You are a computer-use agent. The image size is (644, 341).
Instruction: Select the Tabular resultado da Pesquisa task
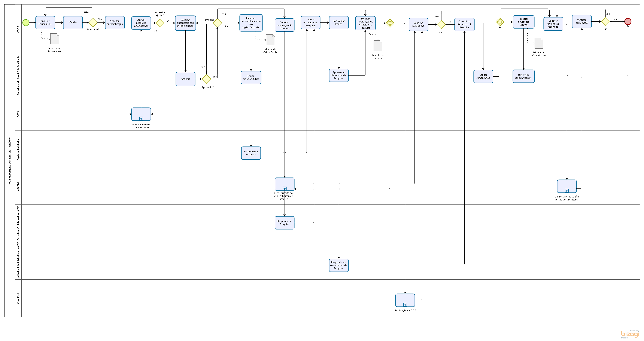click(310, 22)
